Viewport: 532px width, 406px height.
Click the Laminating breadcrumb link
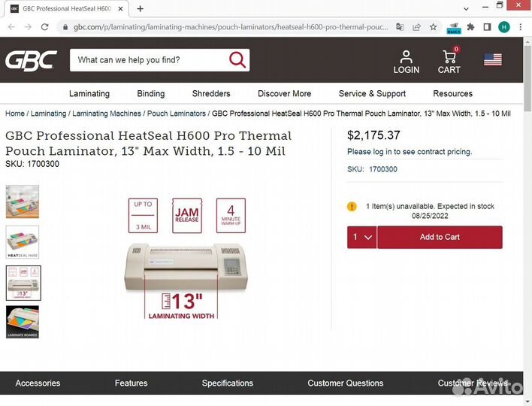(x=49, y=114)
